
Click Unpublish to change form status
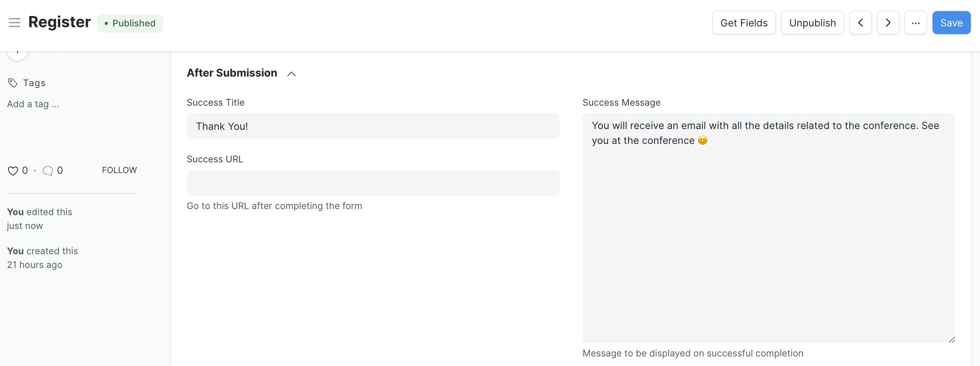pos(812,23)
